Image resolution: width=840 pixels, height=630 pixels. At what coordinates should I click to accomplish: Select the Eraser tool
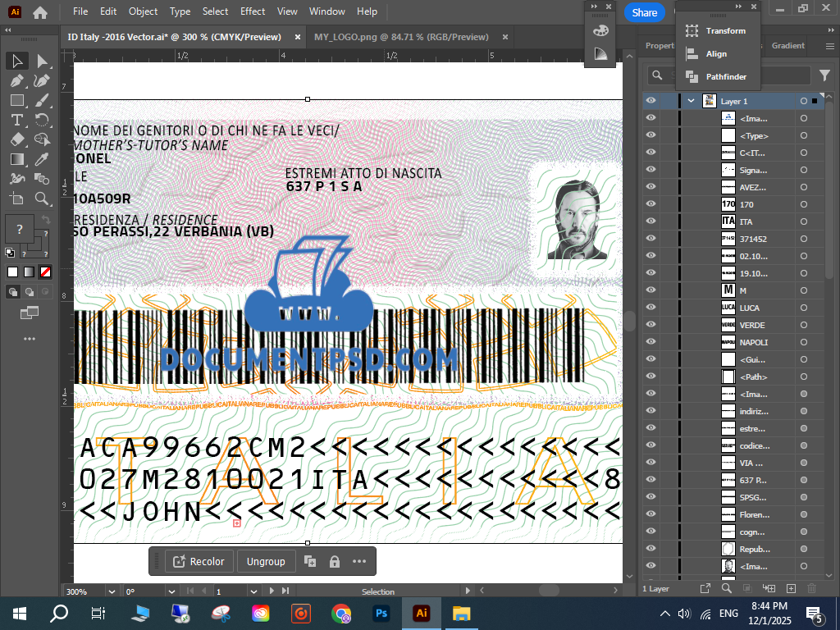(x=16, y=139)
